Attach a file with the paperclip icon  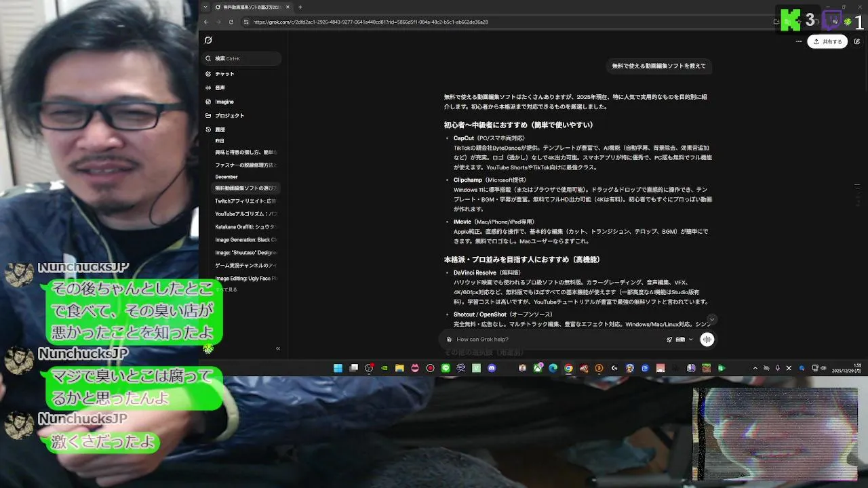tap(449, 340)
